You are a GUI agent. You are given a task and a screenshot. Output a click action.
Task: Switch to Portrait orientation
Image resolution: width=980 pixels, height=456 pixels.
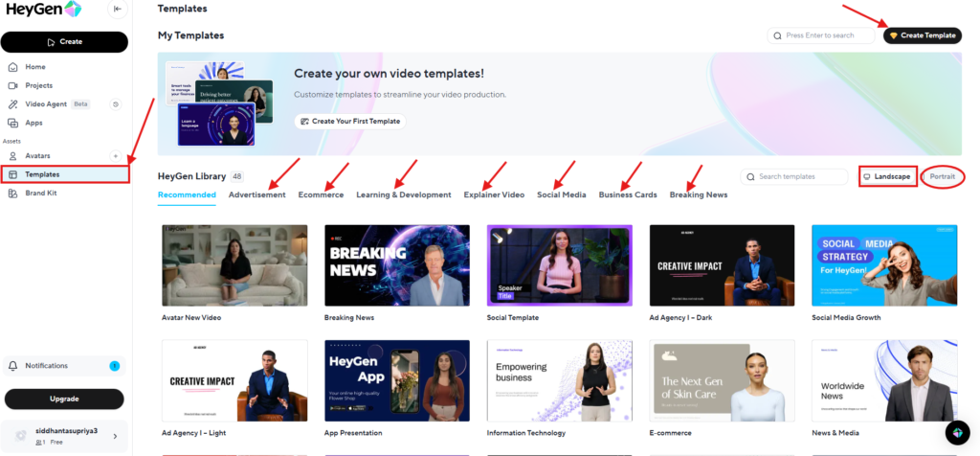coord(942,177)
